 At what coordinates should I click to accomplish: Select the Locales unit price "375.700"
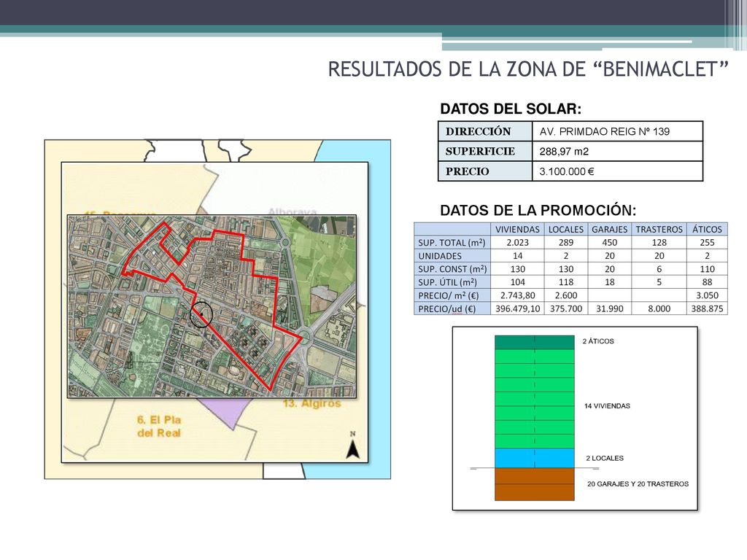[566, 308]
